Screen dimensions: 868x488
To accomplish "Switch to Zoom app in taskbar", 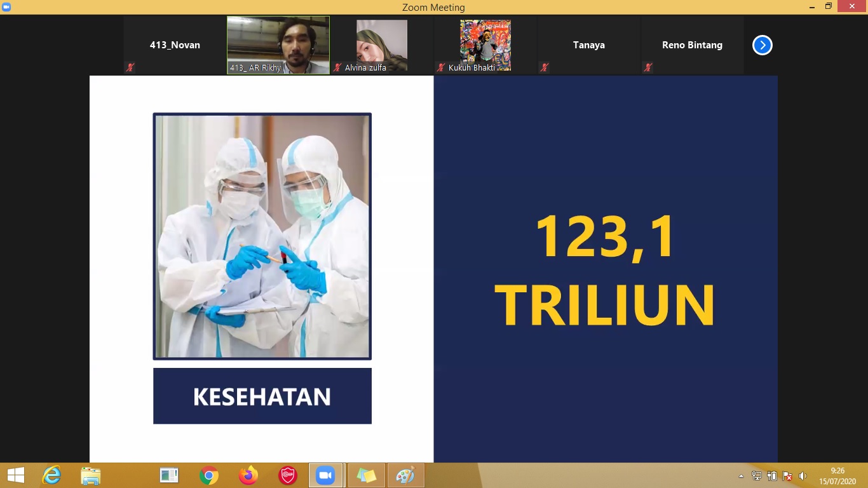I will 325,475.
